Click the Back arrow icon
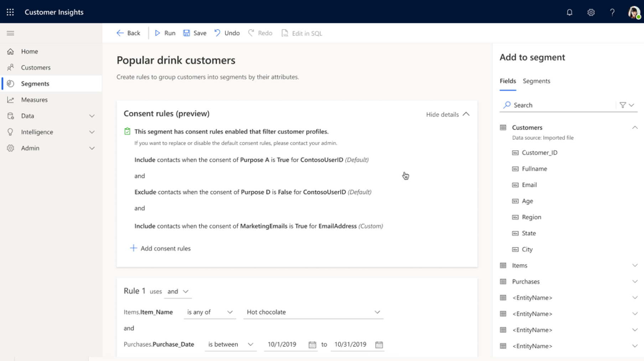The width and height of the screenshot is (644, 361). 120,33
